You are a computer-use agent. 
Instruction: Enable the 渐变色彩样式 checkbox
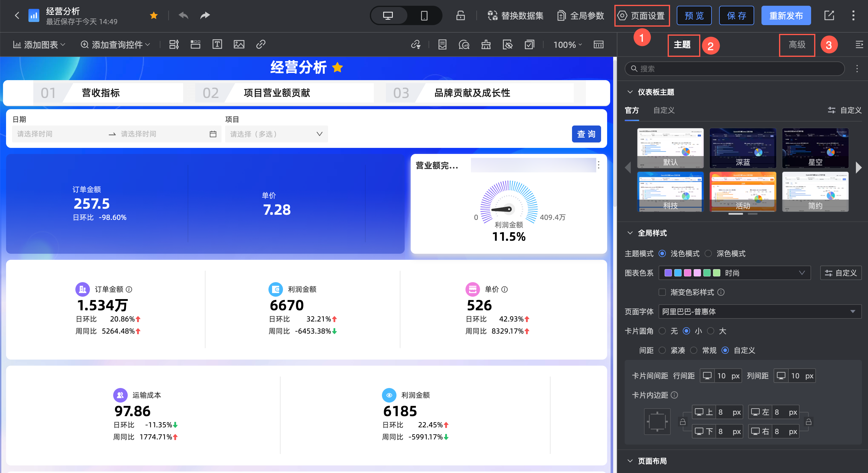click(x=662, y=292)
